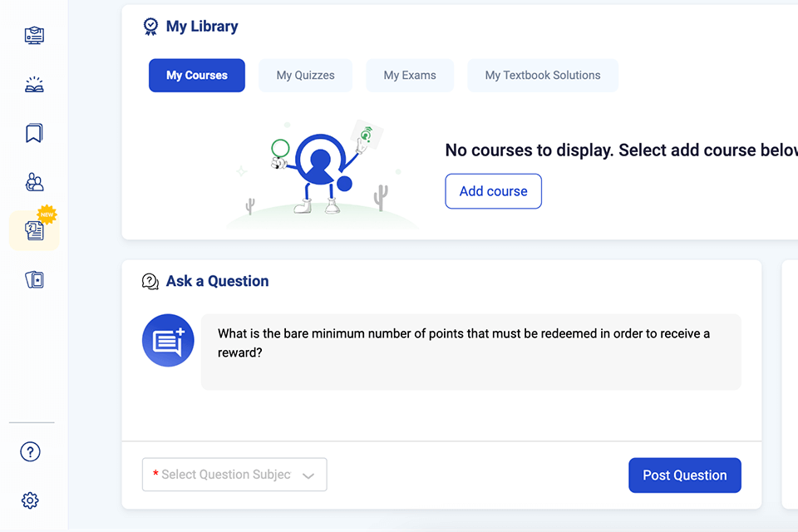Open the online courses monitor icon in sidebar

(x=34, y=36)
